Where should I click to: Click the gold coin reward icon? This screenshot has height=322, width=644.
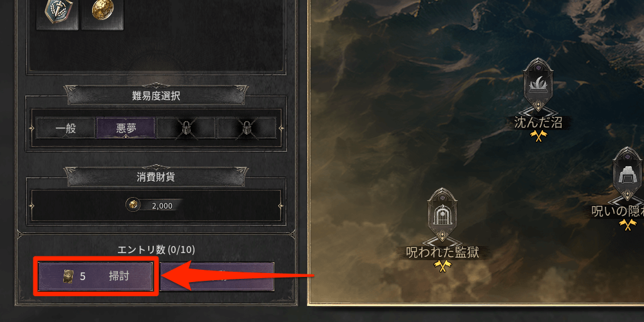pos(102,14)
